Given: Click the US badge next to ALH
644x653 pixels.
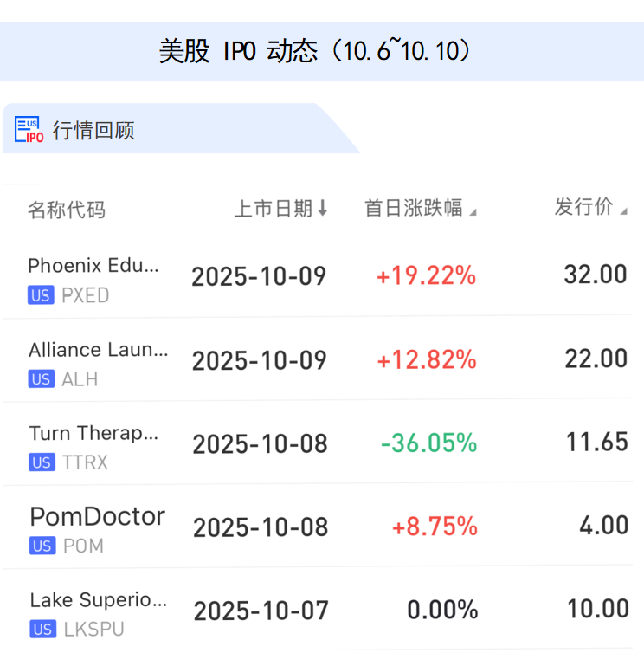Looking at the screenshot, I should tap(41, 379).
